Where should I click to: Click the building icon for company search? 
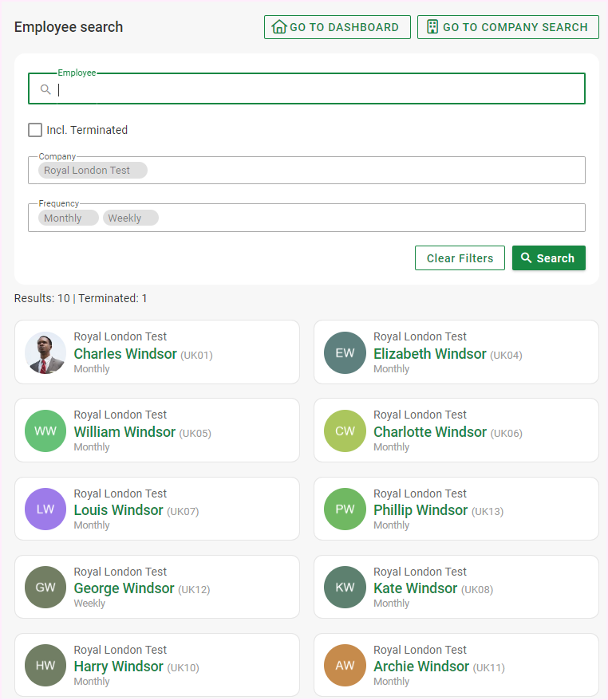click(432, 27)
